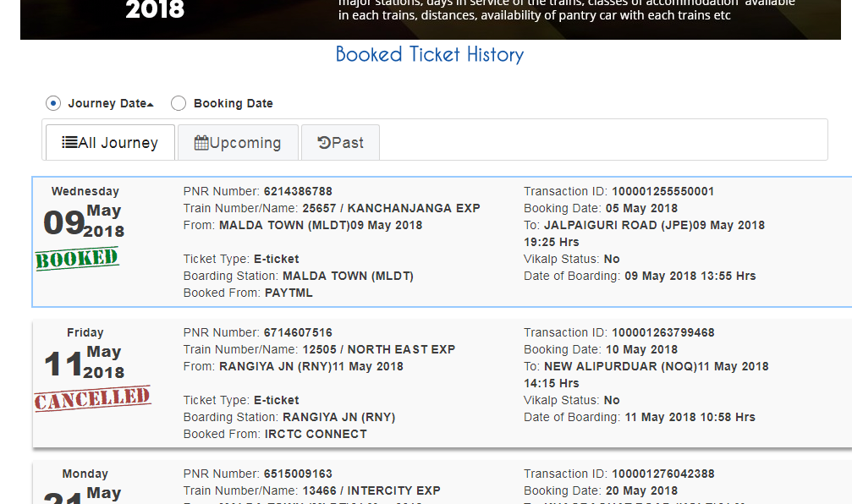This screenshot has height=504, width=852.
Task: Click the green BOOKED stamp
Action: [76, 259]
